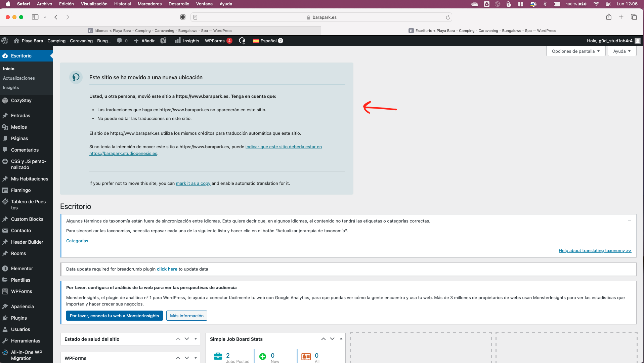The height and width of the screenshot is (363, 644).
Task: Toggle Safari sidebar button
Action: click(x=35, y=17)
